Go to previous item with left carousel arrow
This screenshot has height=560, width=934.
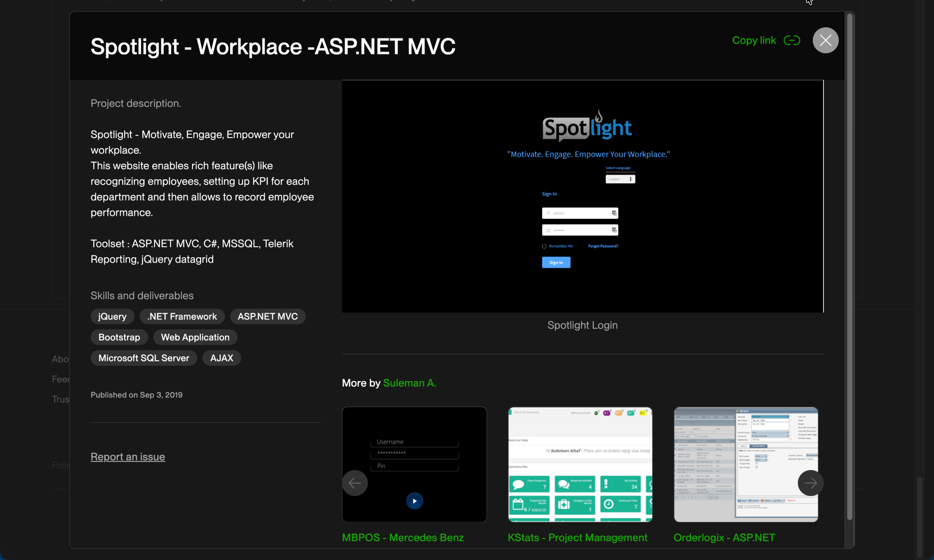(x=355, y=483)
